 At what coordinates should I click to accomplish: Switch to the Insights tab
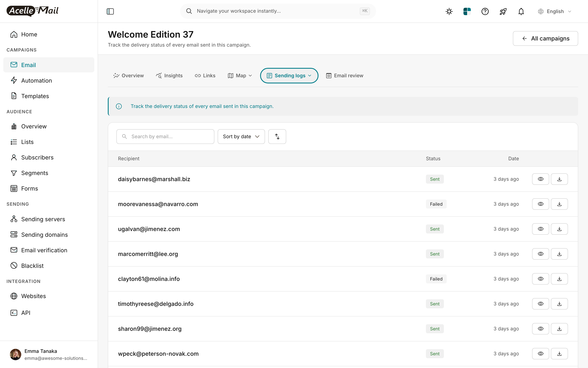point(169,76)
